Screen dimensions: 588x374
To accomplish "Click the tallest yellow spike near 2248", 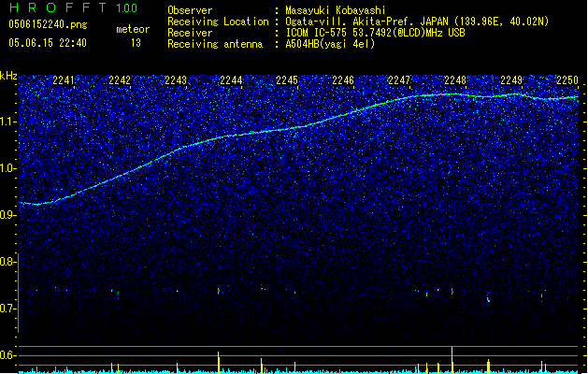I will point(452,360).
